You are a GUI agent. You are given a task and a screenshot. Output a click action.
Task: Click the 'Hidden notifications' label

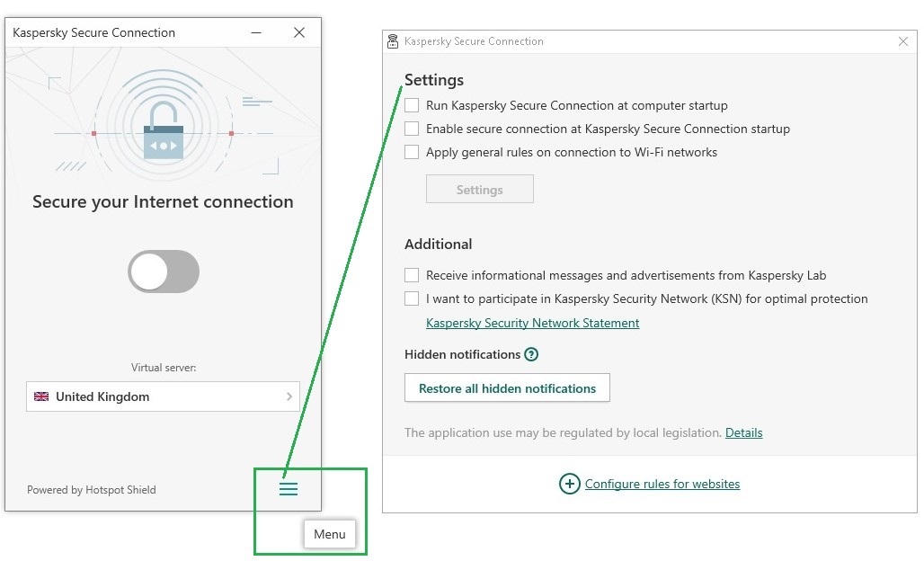click(x=463, y=355)
